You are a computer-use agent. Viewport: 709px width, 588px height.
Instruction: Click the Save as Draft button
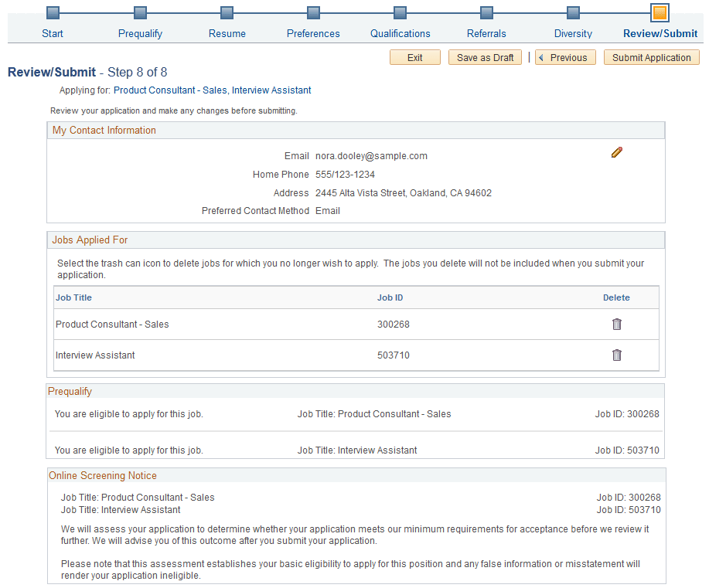(x=485, y=56)
